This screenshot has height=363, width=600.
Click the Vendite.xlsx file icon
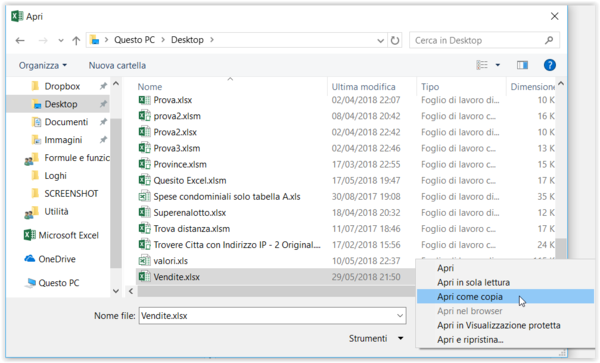tap(144, 277)
